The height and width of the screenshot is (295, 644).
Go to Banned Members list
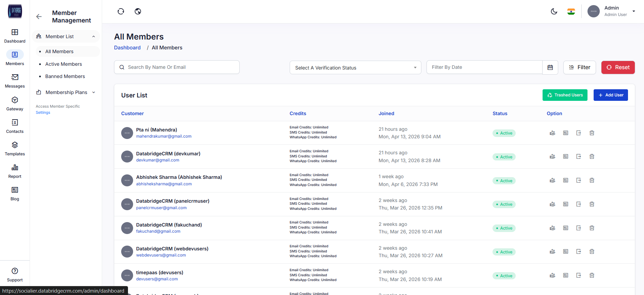point(65,76)
